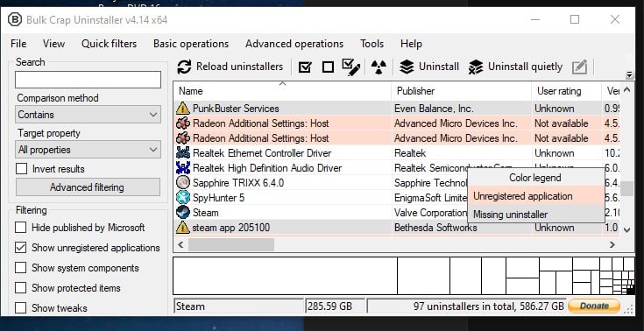Click the vertical scrollbar up arrow
The image size is (644, 331).
point(626,89)
